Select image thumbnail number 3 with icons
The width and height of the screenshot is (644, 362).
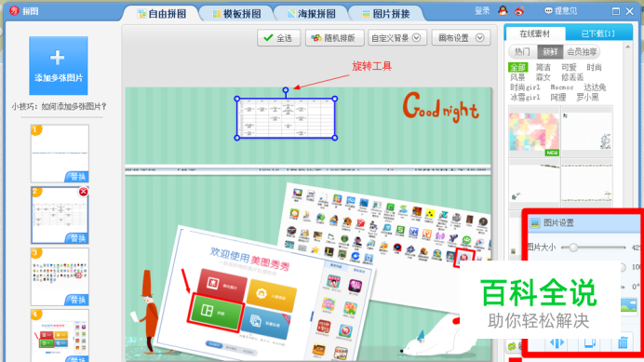tap(60, 276)
